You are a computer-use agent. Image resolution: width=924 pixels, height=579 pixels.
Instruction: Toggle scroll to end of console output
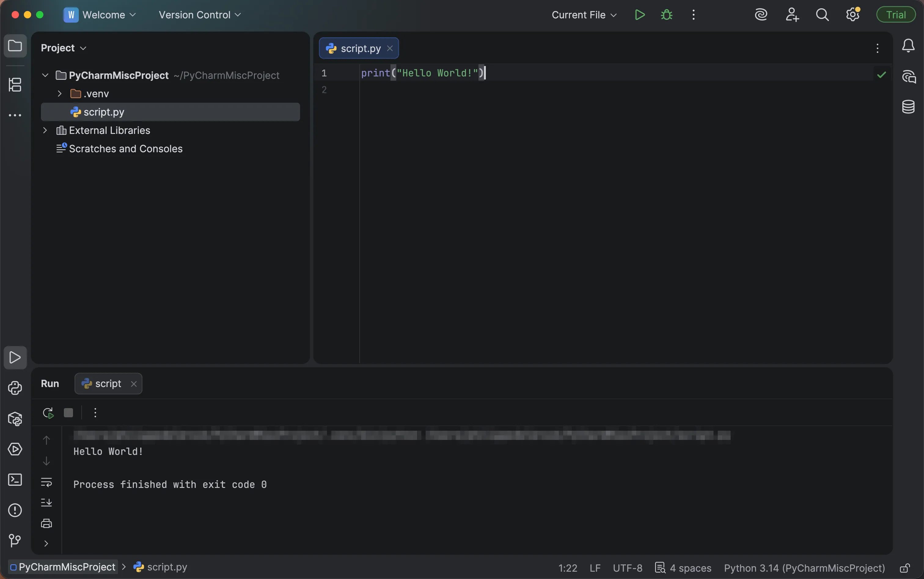pyautogui.click(x=46, y=502)
